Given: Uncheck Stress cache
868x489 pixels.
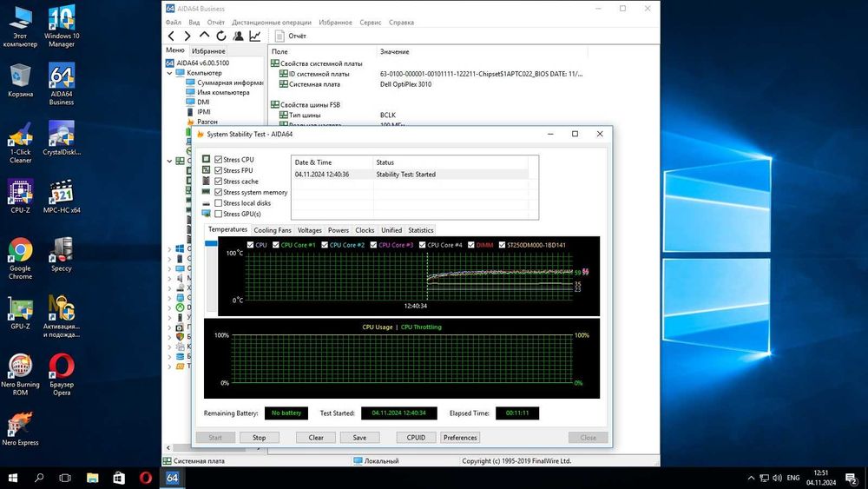Looking at the screenshot, I should pos(218,181).
